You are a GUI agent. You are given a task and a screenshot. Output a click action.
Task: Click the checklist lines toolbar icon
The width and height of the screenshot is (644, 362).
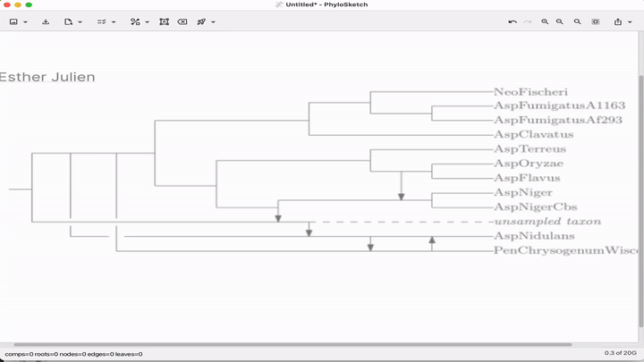pyautogui.click(x=101, y=21)
